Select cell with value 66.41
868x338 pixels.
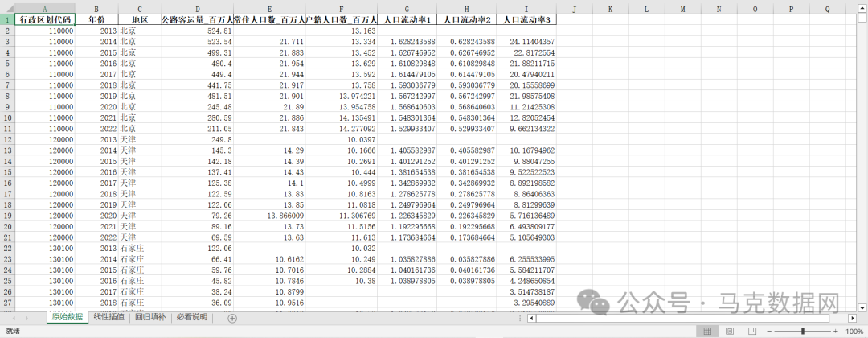(x=198, y=258)
